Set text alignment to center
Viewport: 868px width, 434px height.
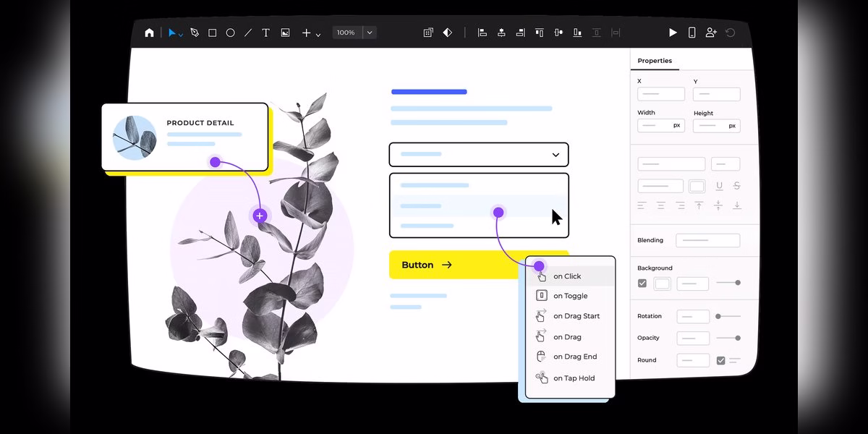661,205
